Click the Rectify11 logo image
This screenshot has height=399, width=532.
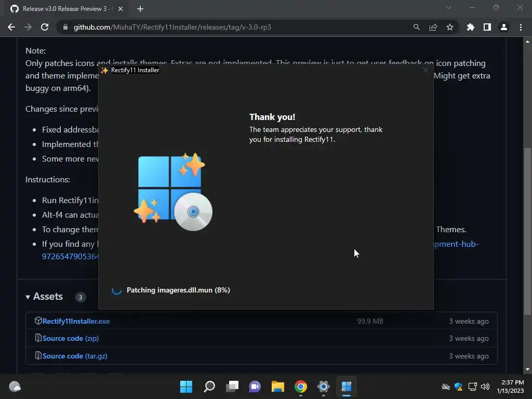coord(173,192)
